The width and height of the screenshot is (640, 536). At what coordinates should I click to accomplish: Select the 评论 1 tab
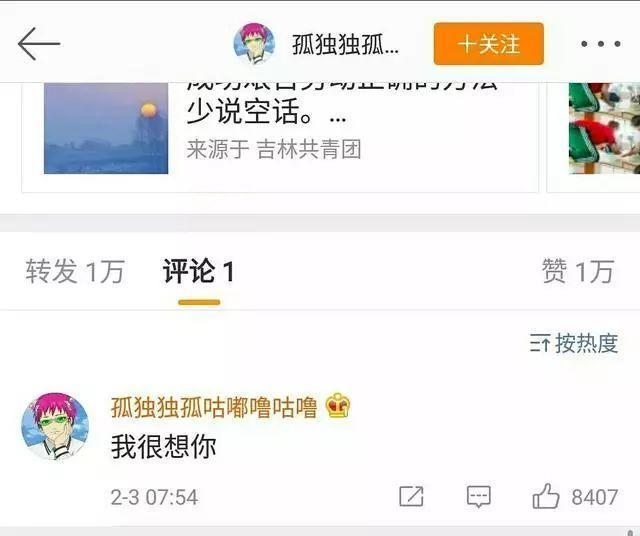point(199,271)
